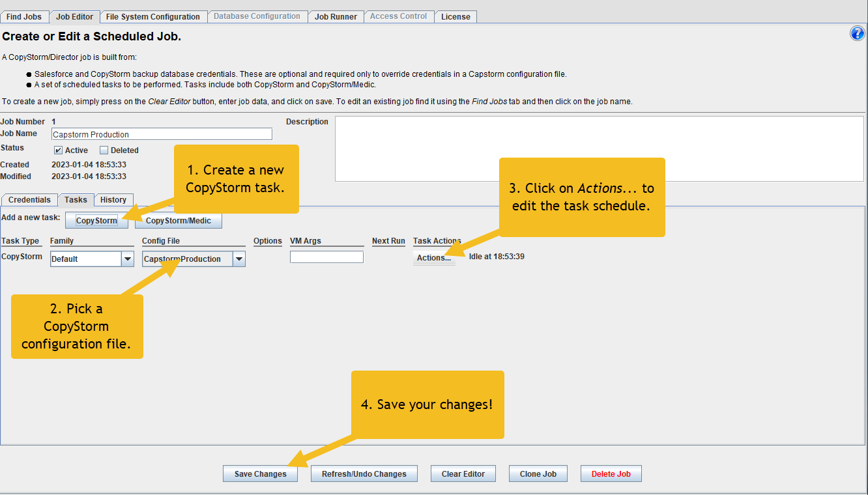The width and height of the screenshot is (868, 495).
Task: Focus the Job Name field Capstorm Production
Action: click(162, 134)
